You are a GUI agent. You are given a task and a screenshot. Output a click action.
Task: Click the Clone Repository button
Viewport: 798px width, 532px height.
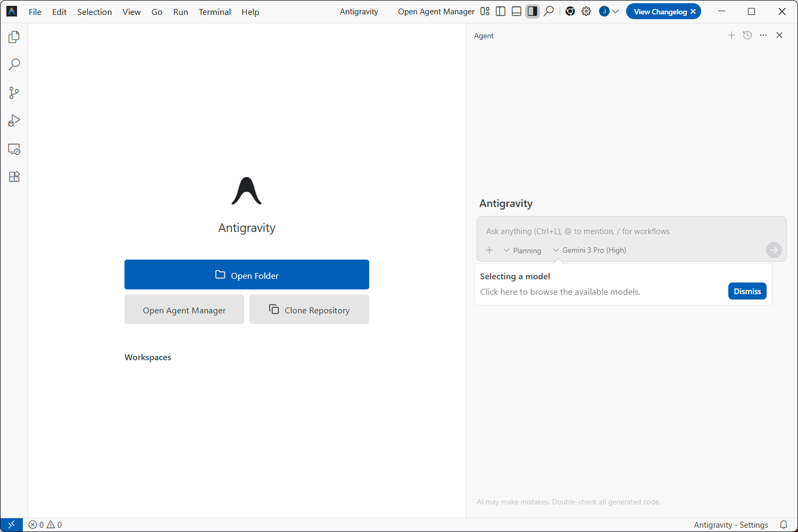tap(309, 310)
